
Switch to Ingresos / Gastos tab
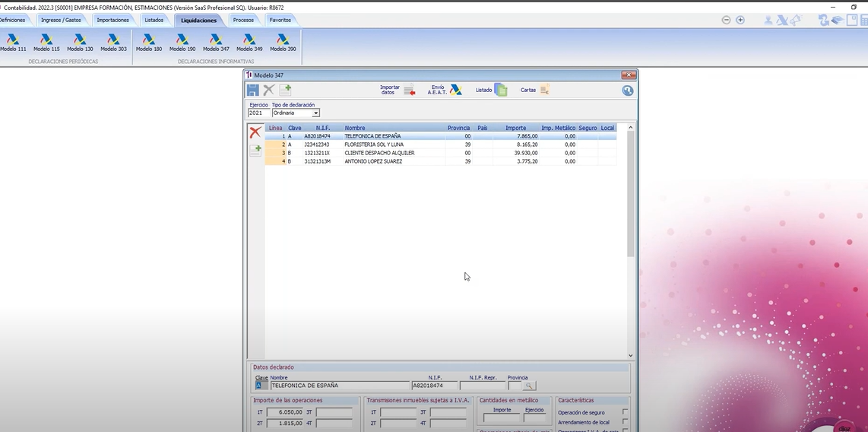point(61,20)
